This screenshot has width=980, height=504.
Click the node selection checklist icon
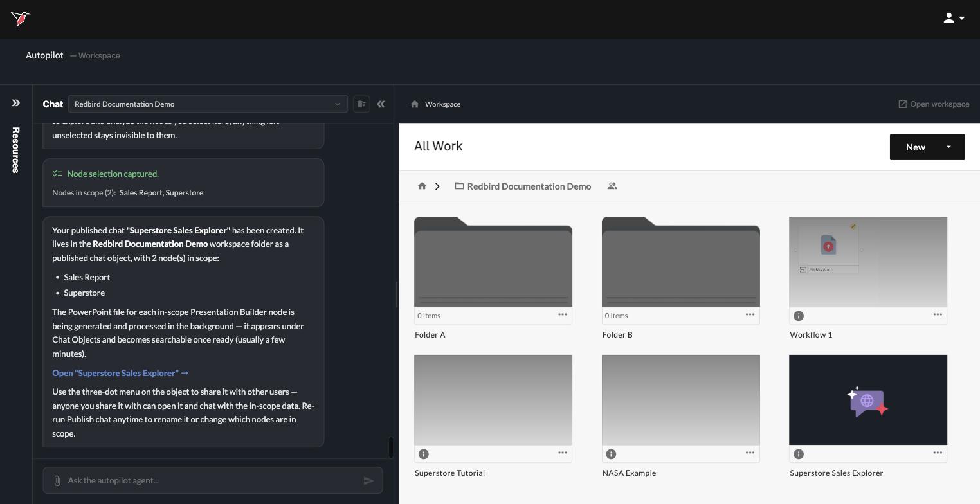57,174
